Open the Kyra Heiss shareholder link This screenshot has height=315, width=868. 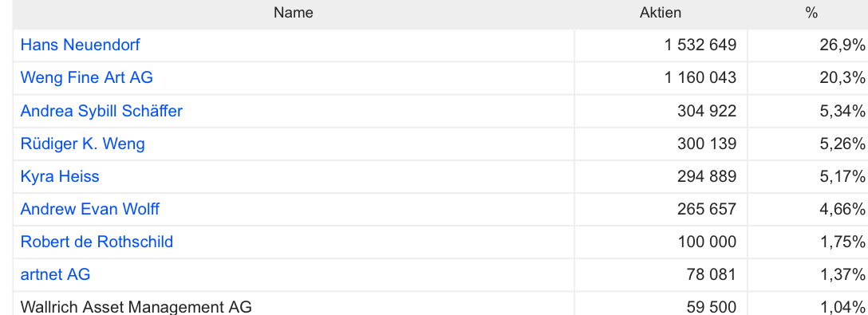pos(60,176)
